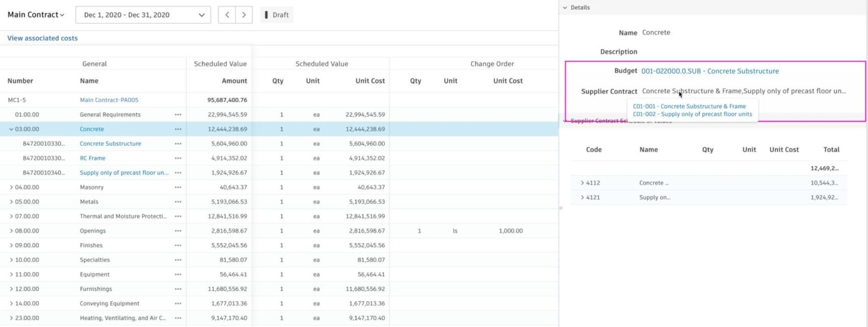Screen dimensions: 868x327
Task: Open the Main Contract dropdown
Action: click(x=36, y=15)
